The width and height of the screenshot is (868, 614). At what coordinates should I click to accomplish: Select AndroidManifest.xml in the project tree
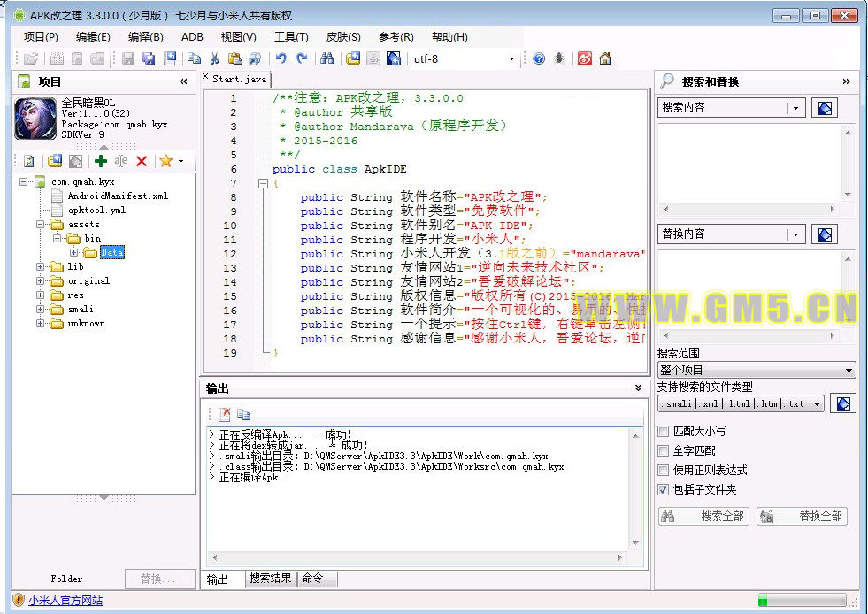pyautogui.click(x=117, y=196)
